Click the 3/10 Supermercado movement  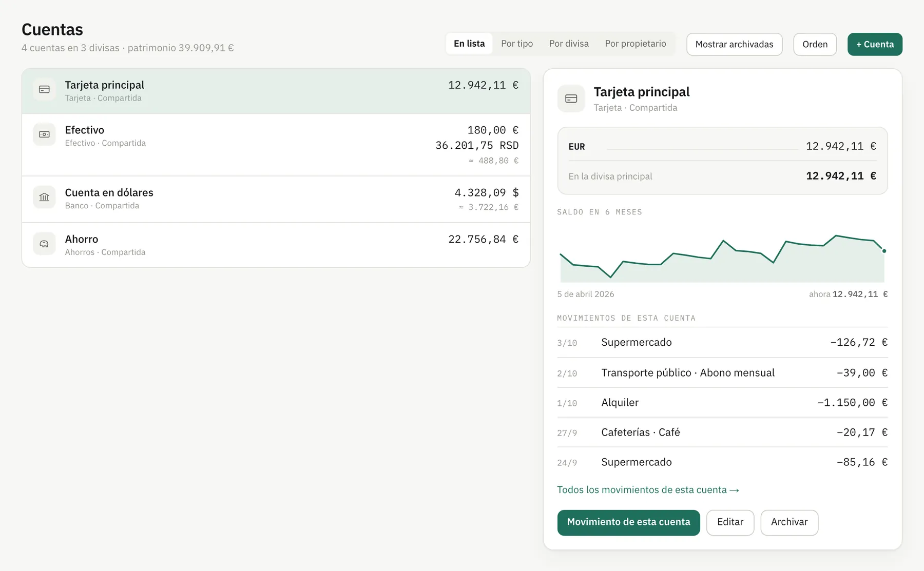pyautogui.click(x=722, y=342)
